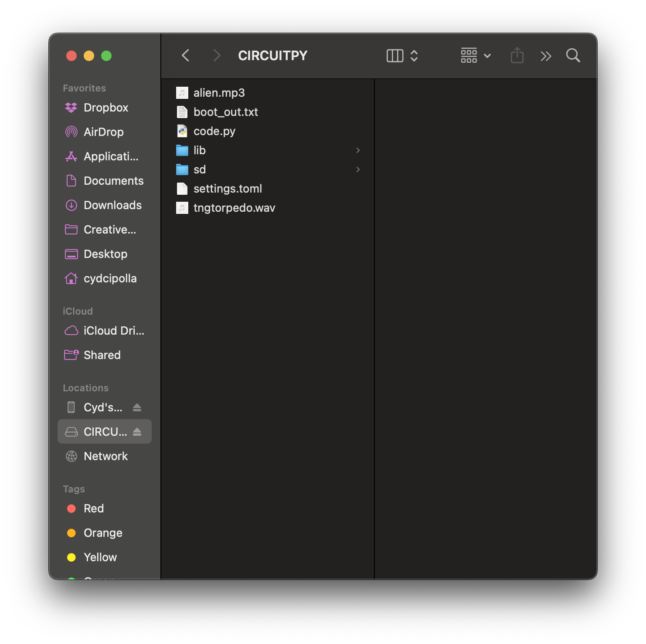Open AirDrop from the sidebar
646x644 pixels.
coord(103,132)
